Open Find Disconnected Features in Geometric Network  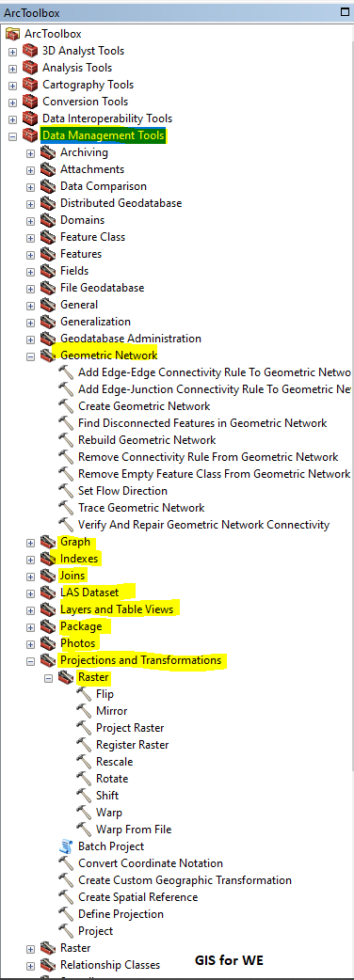[x=202, y=423]
